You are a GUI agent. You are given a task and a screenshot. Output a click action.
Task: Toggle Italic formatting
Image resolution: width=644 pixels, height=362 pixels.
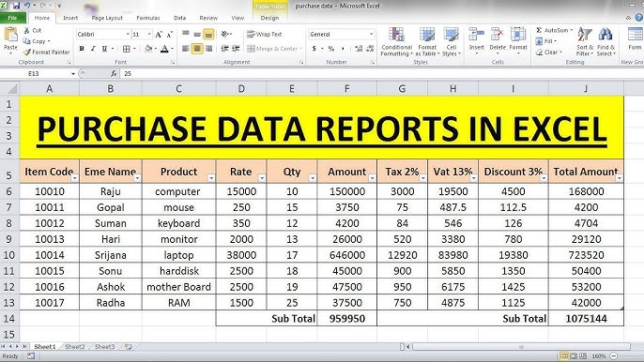tap(93, 49)
